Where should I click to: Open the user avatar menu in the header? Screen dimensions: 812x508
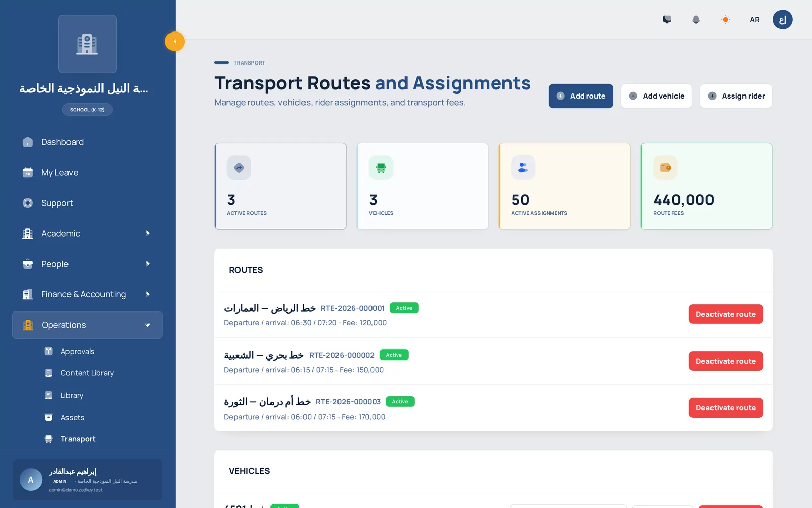783,20
